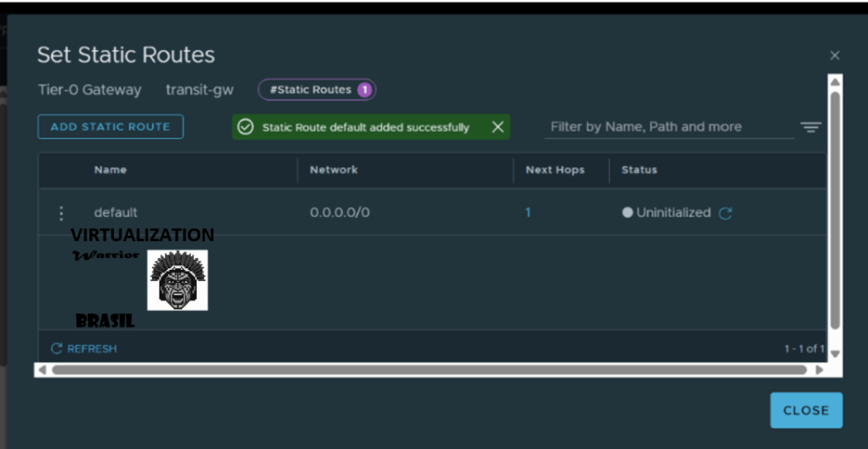Close the Set Static Routes dialog via X

[x=834, y=56]
